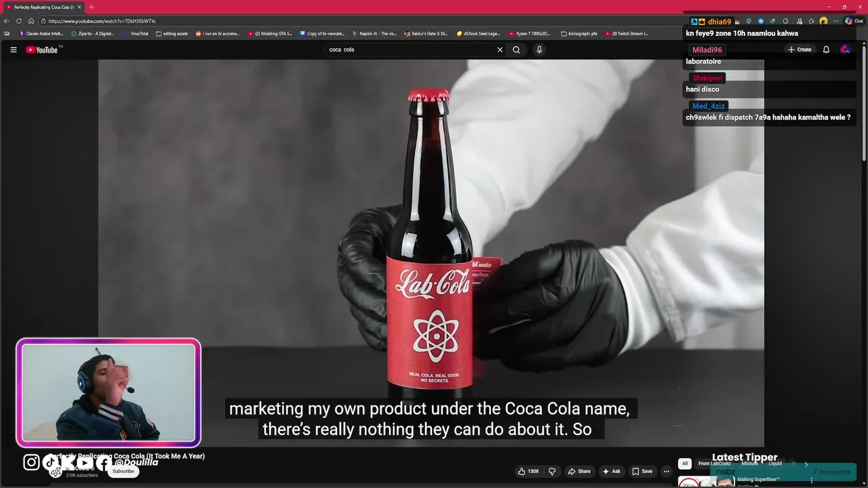Open the VirusTotal bookmark
Screen dimensions: 868x488
pyautogui.click(x=136, y=33)
